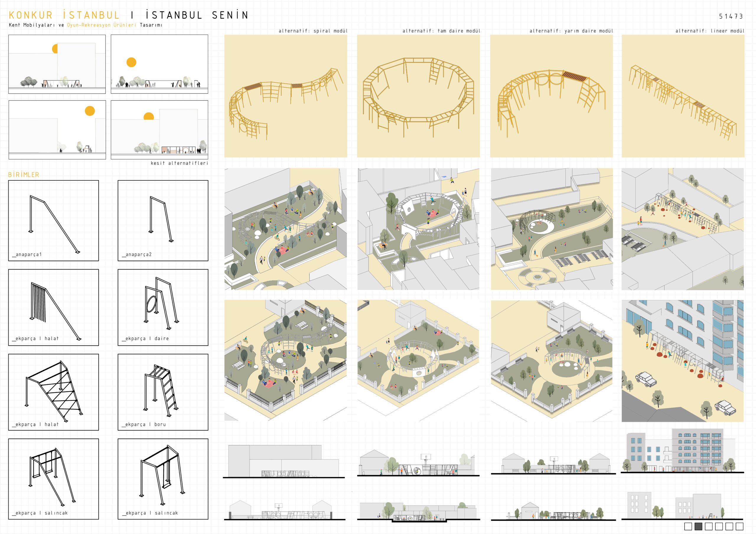Click the 'alternatif: lineer modül' label
This screenshot has height=534, width=756.
point(710,31)
